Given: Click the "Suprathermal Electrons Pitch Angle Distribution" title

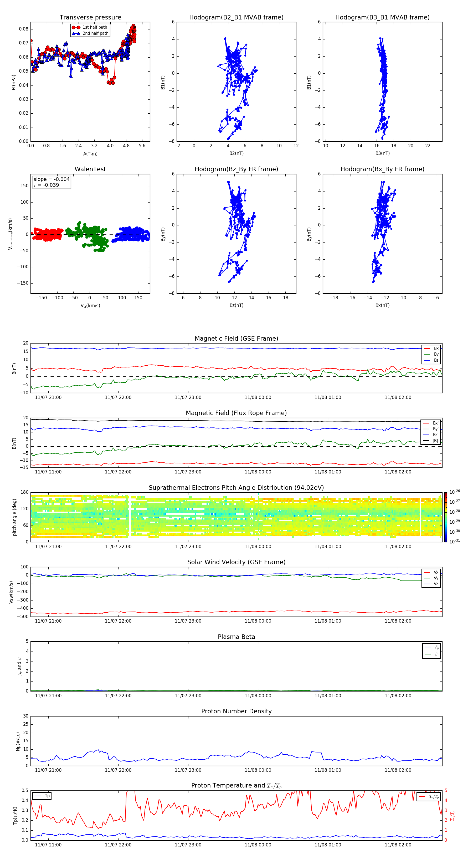Looking at the screenshot, I should pos(236,488).
